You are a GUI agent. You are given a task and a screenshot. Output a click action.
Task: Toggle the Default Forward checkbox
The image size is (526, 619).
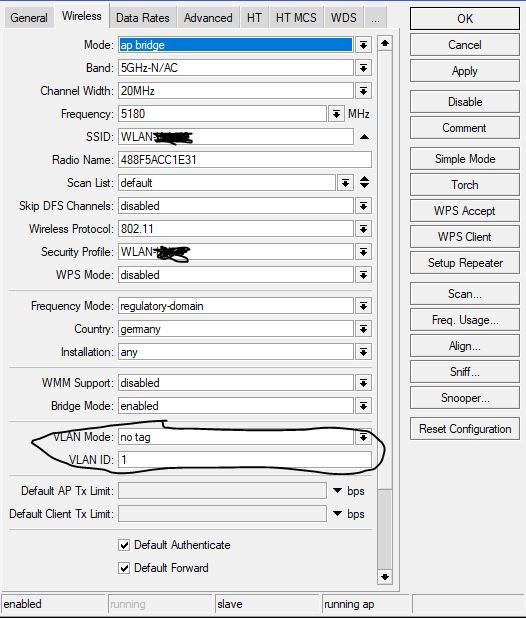click(124, 568)
